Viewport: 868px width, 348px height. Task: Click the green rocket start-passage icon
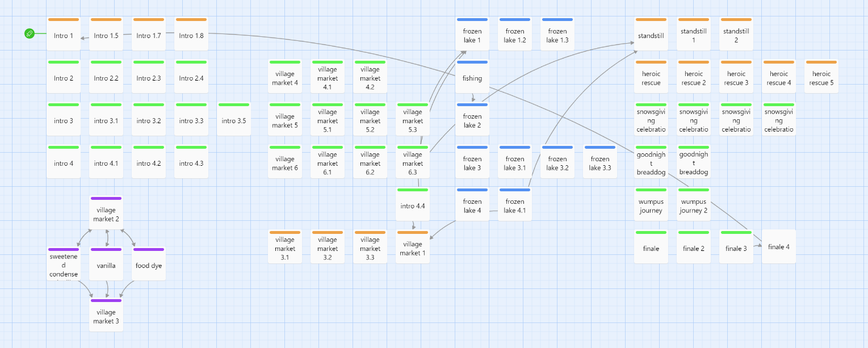[30, 33]
